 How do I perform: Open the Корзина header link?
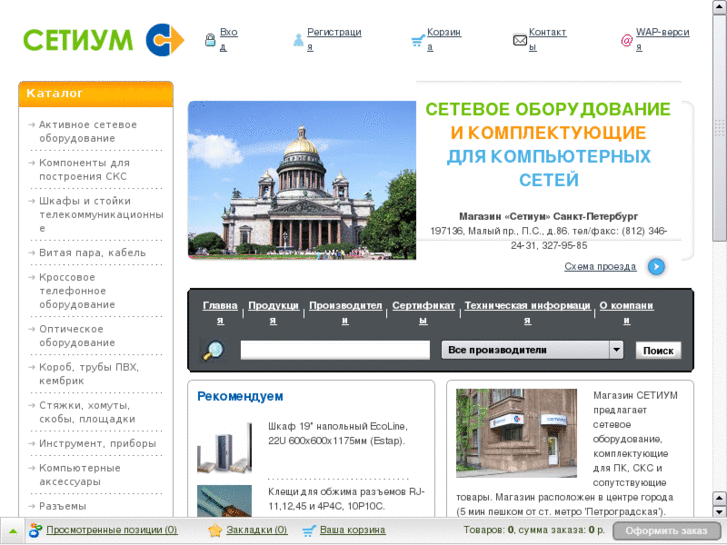pos(444,39)
